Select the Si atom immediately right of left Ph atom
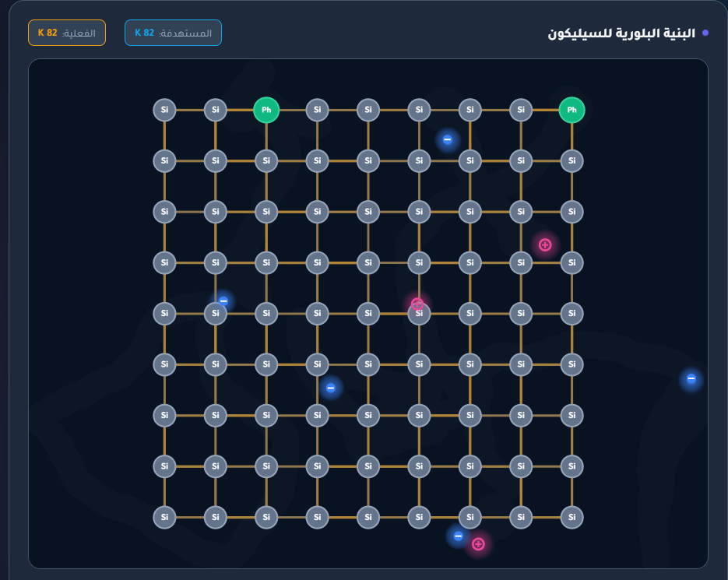728x580 pixels. pos(317,110)
